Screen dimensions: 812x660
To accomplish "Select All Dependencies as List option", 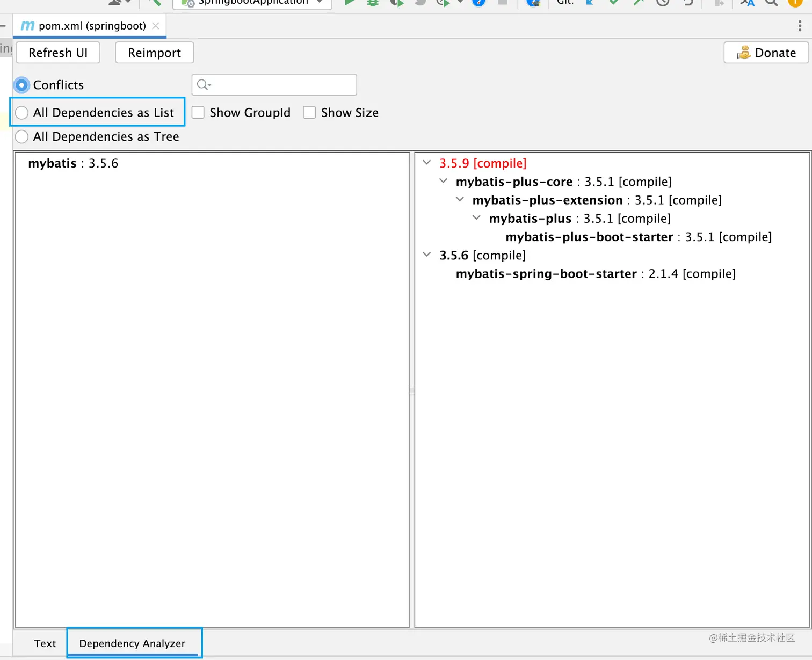I will coord(21,113).
